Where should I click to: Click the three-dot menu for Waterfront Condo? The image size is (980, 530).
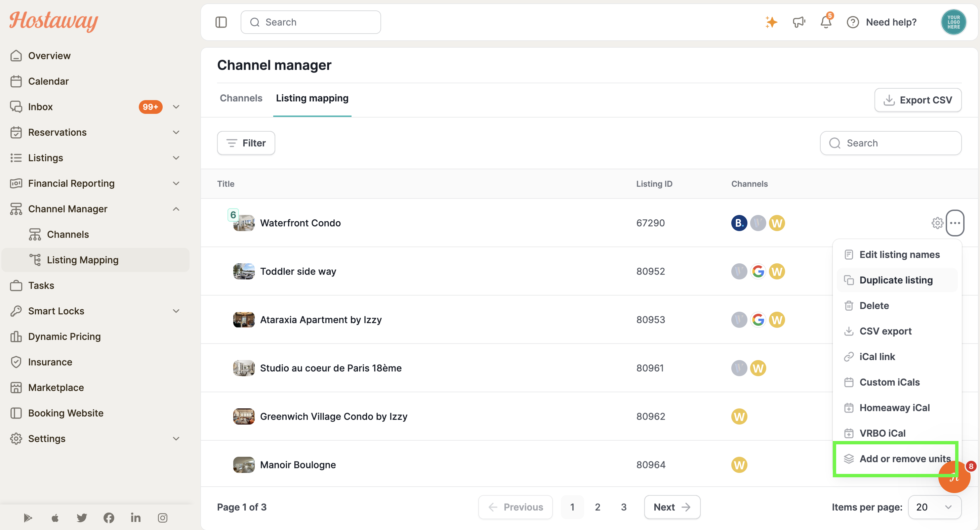coord(955,223)
